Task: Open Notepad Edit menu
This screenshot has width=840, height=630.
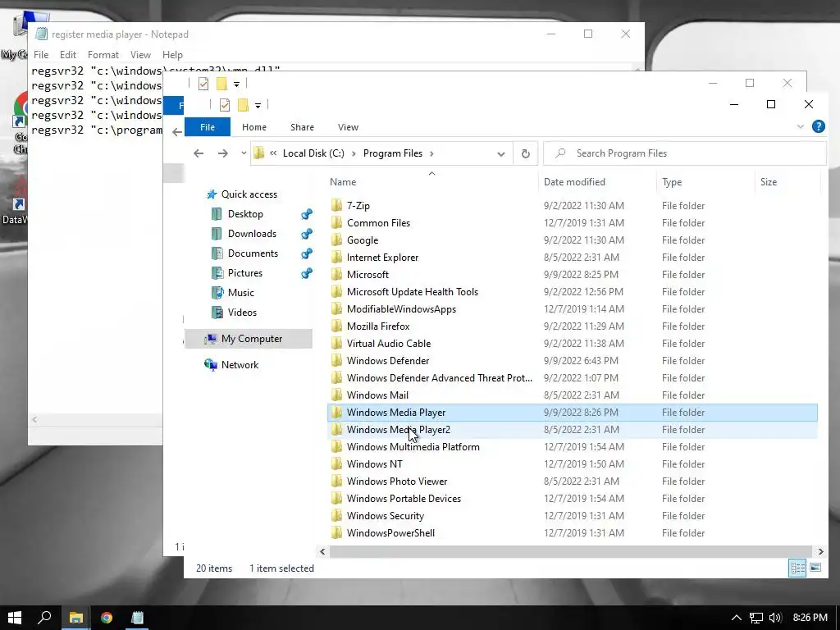Action: [x=67, y=55]
